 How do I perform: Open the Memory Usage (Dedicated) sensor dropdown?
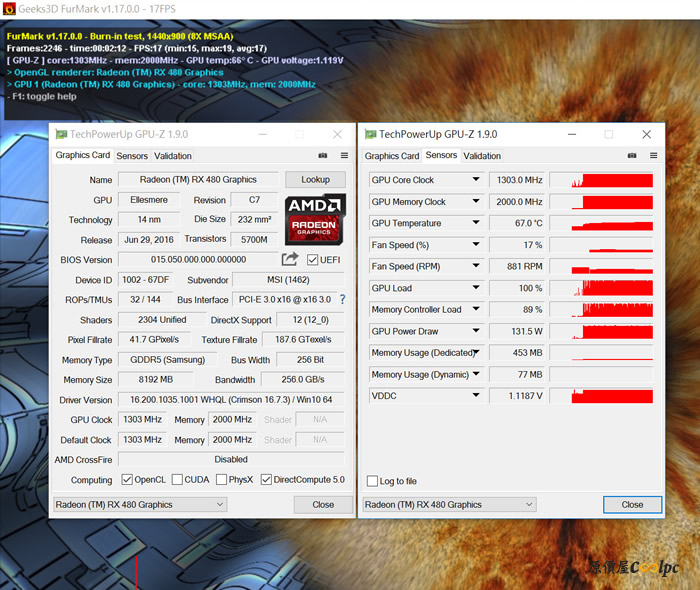(x=476, y=353)
